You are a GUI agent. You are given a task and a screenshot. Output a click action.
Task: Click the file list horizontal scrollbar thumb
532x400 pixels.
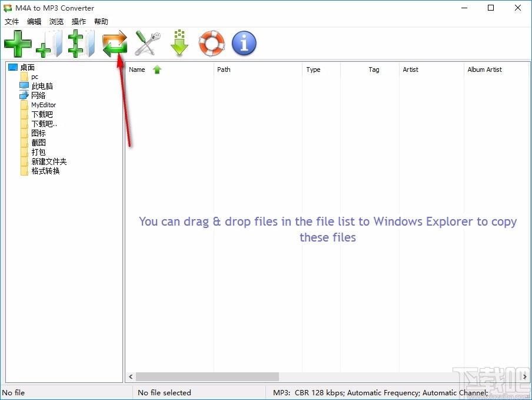[x=207, y=376]
